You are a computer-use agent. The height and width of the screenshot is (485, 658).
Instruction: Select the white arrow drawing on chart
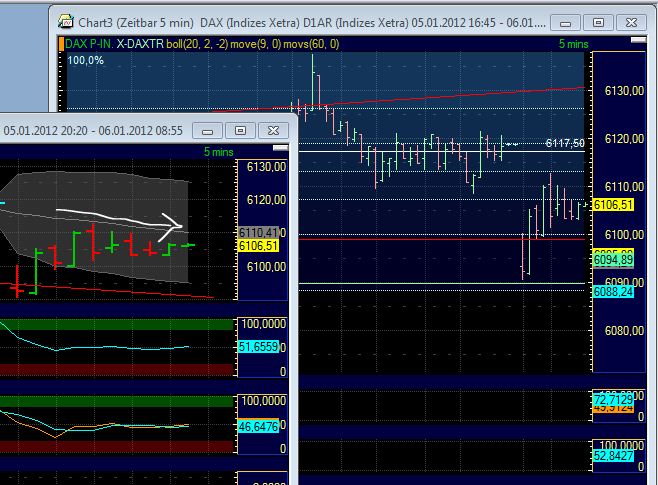(x=120, y=218)
